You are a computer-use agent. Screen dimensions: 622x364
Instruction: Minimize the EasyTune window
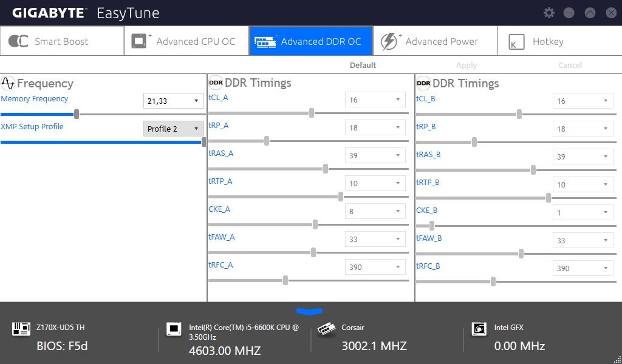[x=569, y=13]
